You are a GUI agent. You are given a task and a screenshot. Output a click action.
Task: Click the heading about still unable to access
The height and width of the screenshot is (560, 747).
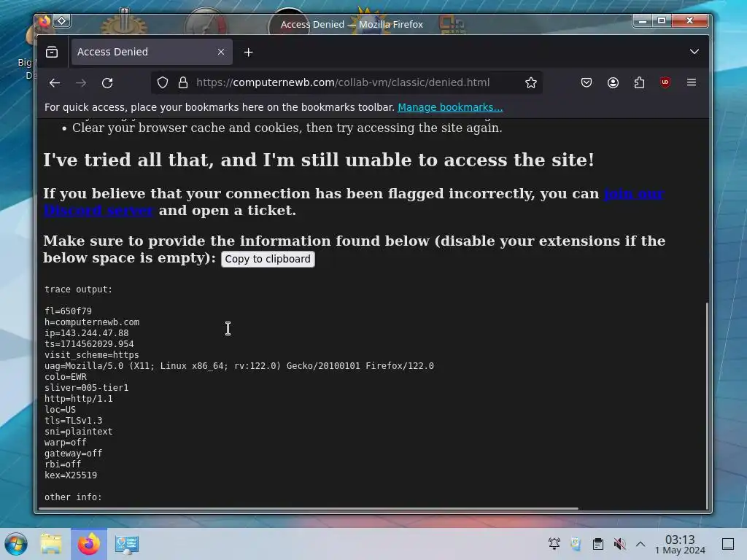point(319,160)
